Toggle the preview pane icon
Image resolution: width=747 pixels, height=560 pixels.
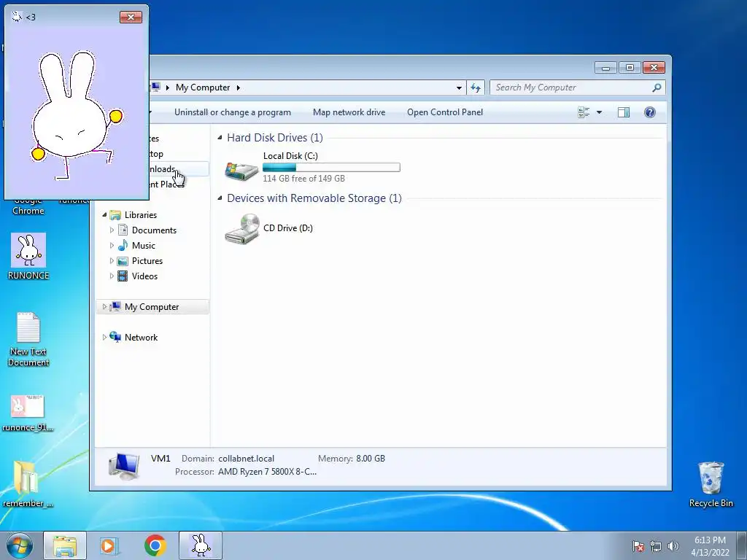(x=624, y=112)
